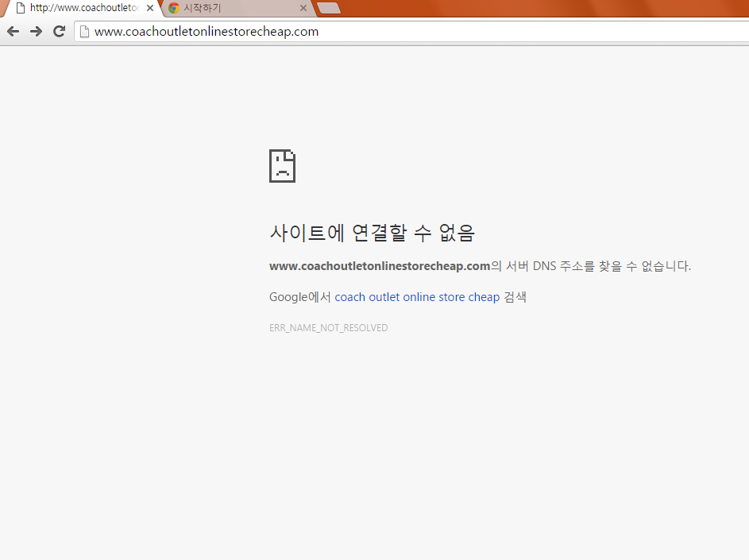Screen dimensions: 749x560
Task: Switch to the 시작하기 tab
Action: [237, 8]
